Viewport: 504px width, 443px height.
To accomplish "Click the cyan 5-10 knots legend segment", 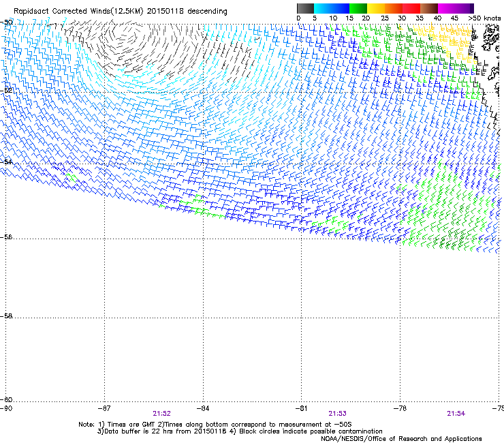I will pyautogui.click(x=322, y=8).
